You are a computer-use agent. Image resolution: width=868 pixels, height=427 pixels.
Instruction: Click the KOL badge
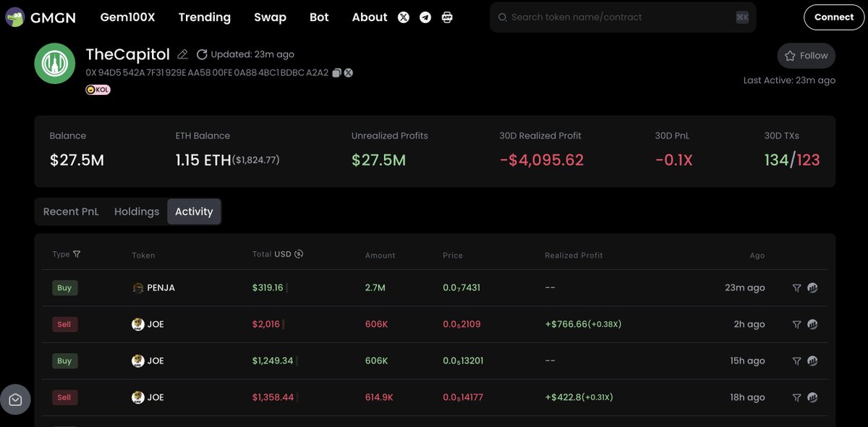coord(98,90)
